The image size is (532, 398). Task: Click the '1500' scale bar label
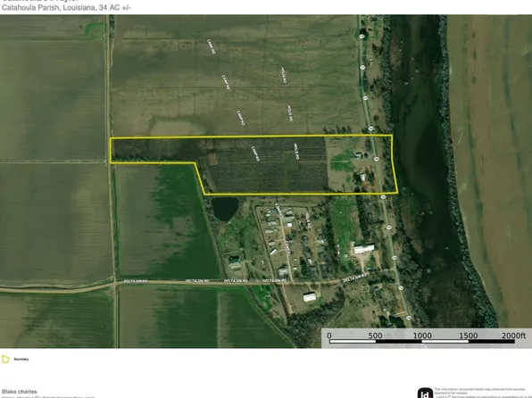(469, 336)
